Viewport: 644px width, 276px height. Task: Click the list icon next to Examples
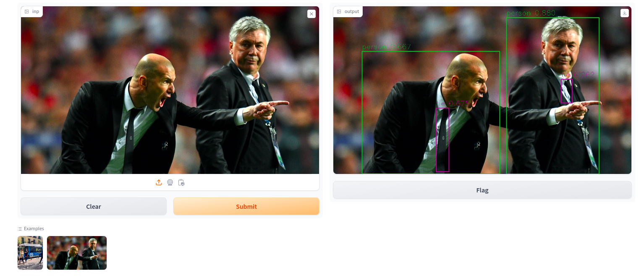[20, 229]
